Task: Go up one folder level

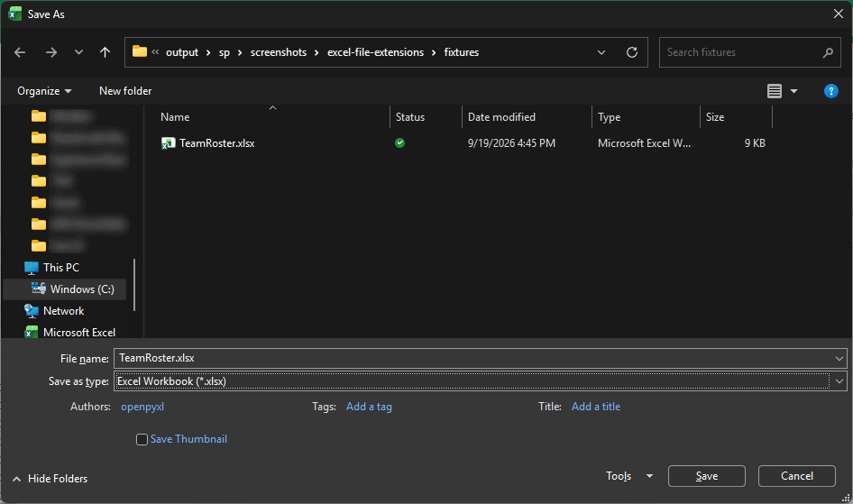Action: [105, 52]
